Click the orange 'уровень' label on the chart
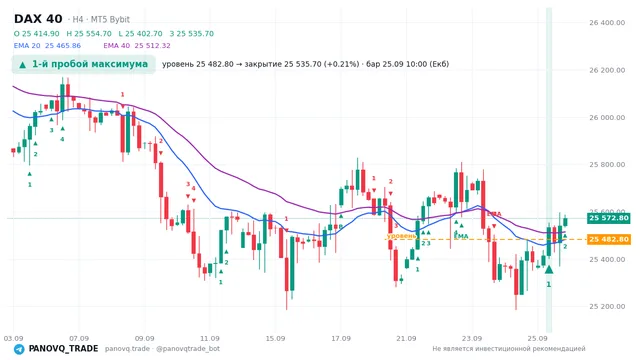This screenshot has width=640, height=360. pos(401,236)
